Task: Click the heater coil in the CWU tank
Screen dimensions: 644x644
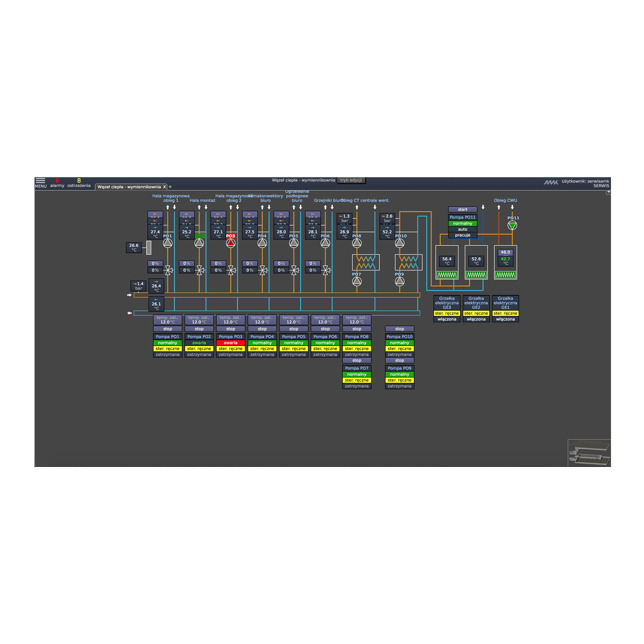Action: coord(506,275)
